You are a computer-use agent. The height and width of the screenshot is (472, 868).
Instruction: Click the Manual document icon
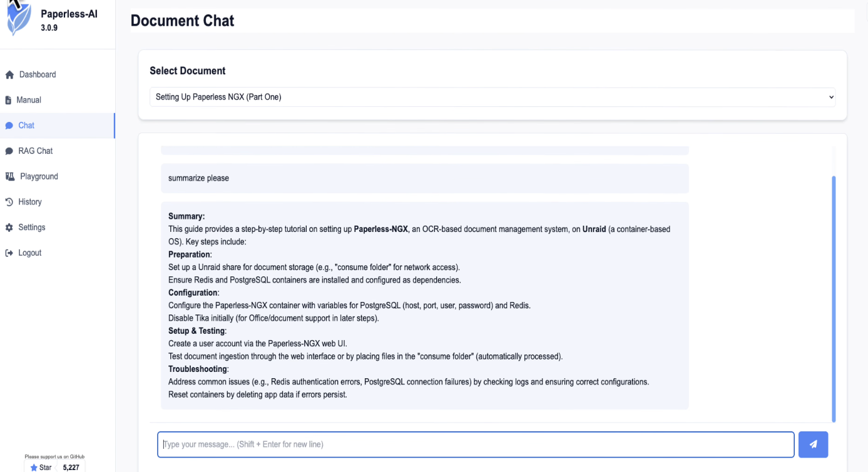pos(8,100)
